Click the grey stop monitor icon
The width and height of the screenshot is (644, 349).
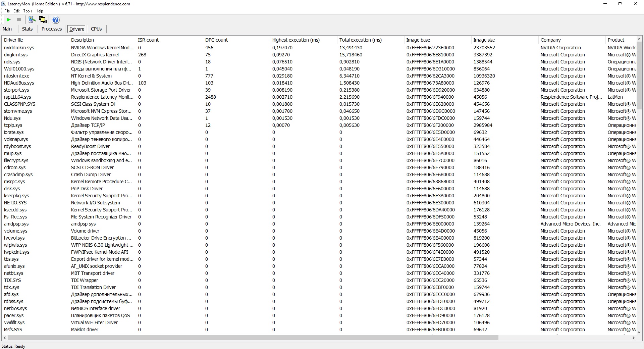coord(19,20)
